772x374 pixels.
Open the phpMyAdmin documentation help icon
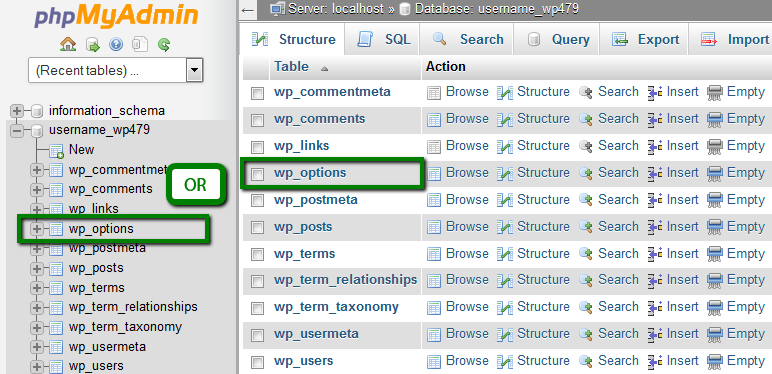[116, 45]
